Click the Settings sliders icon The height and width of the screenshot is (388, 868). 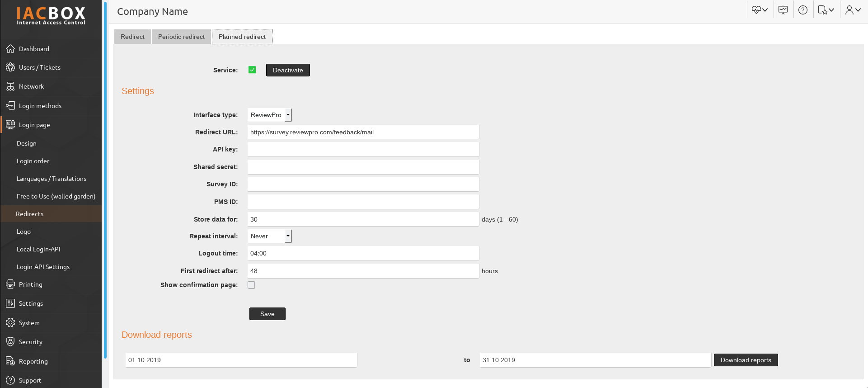(x=10, y=303)
